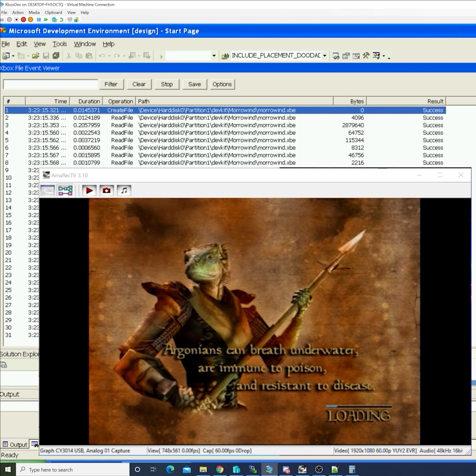Stop capturing file events
Screen dimensions: 476x476
point(167,84)
